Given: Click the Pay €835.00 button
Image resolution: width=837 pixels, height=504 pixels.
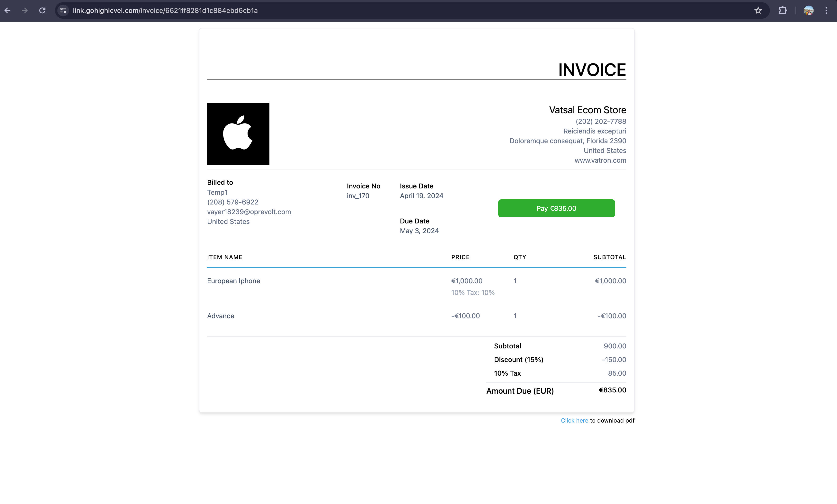Looking at the screenshot, I should [556, 208].
